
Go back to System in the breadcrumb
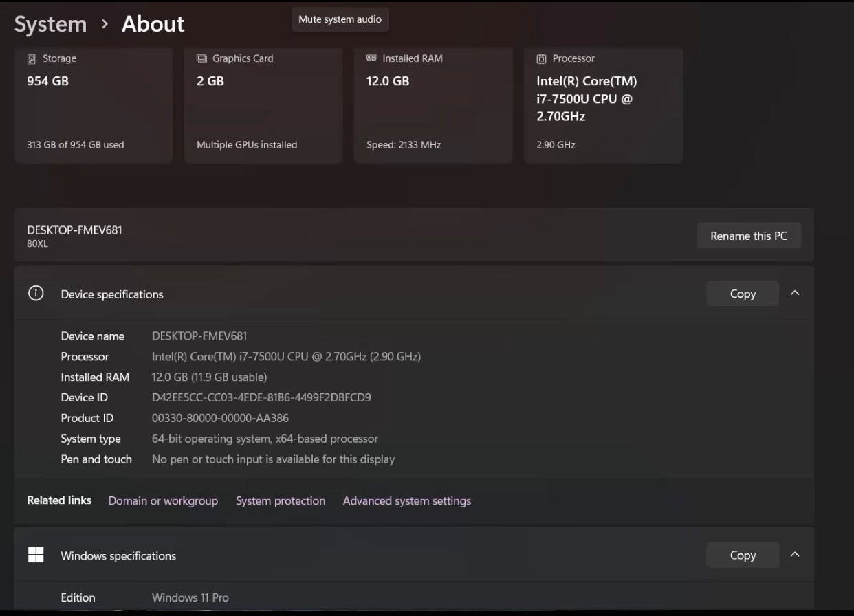click(x=50, y=24)
